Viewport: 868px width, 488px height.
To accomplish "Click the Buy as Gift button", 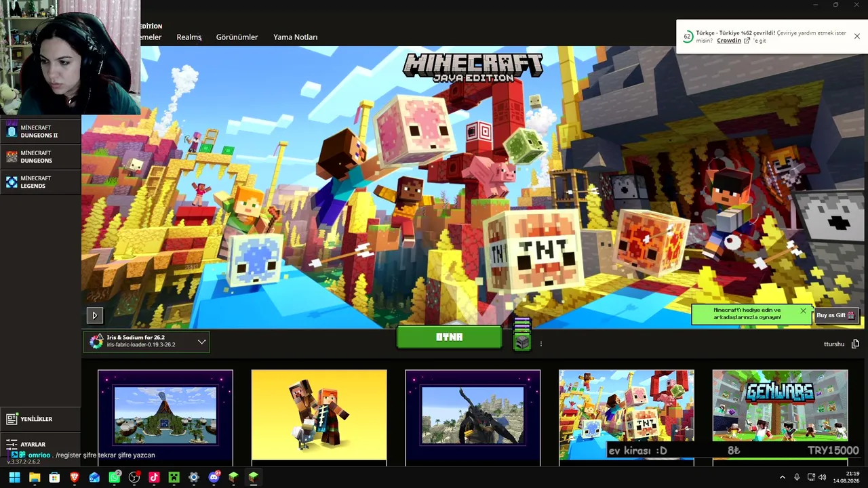I will point(835,315).
